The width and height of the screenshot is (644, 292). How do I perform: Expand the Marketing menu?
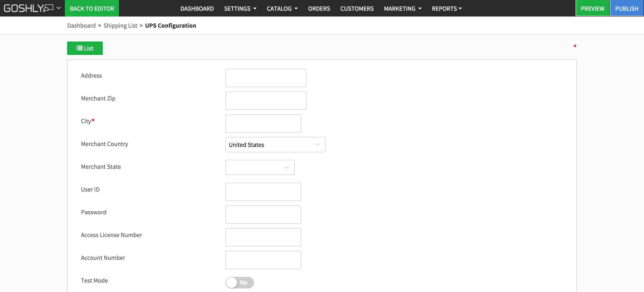[x=402, y=8]
